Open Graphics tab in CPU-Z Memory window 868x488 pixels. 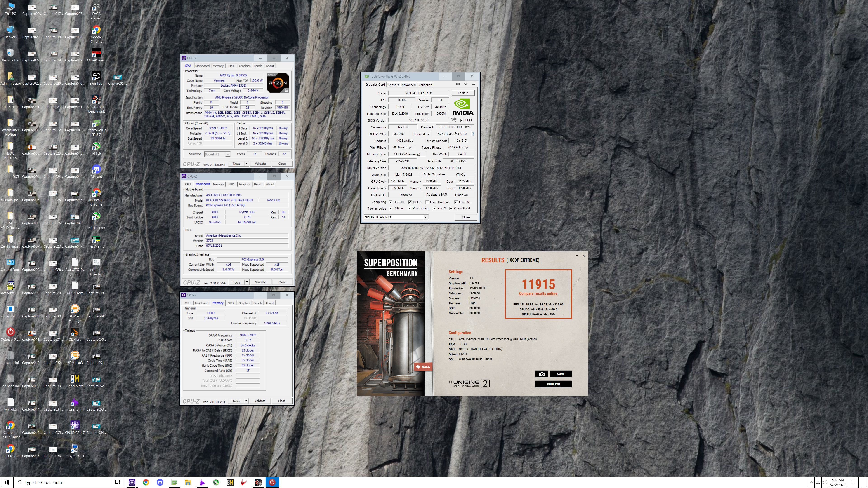pos(244,303)
